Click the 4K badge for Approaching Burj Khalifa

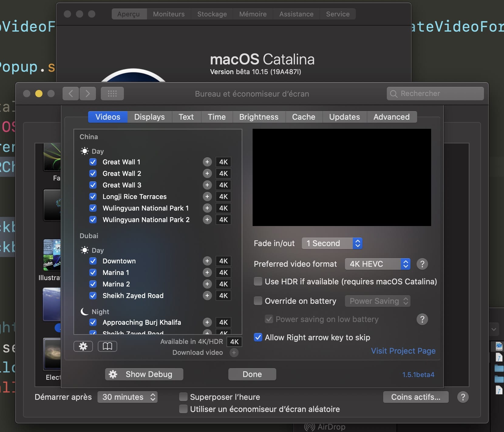click(223, 322)
